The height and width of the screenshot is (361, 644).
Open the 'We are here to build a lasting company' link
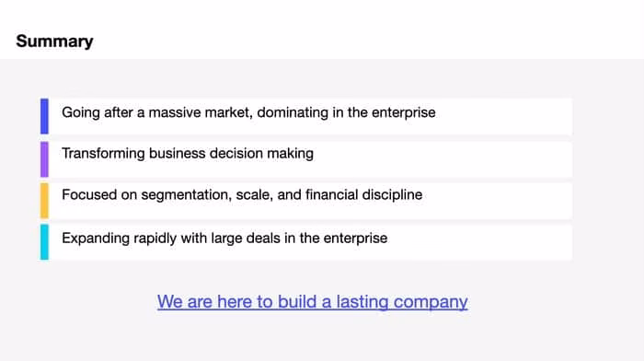312,302
